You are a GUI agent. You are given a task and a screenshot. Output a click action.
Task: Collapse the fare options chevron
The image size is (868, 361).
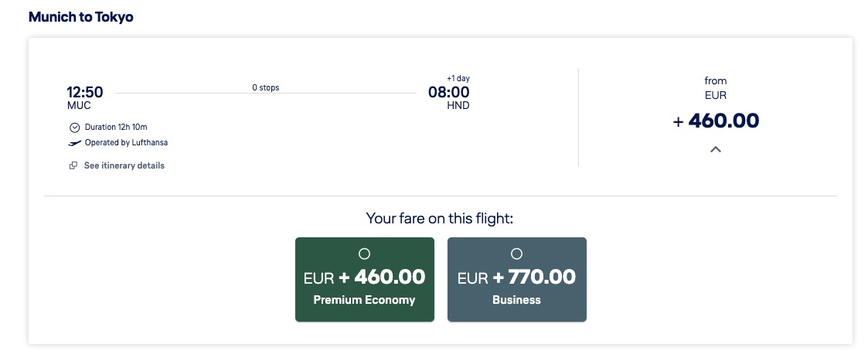(716, 149)
